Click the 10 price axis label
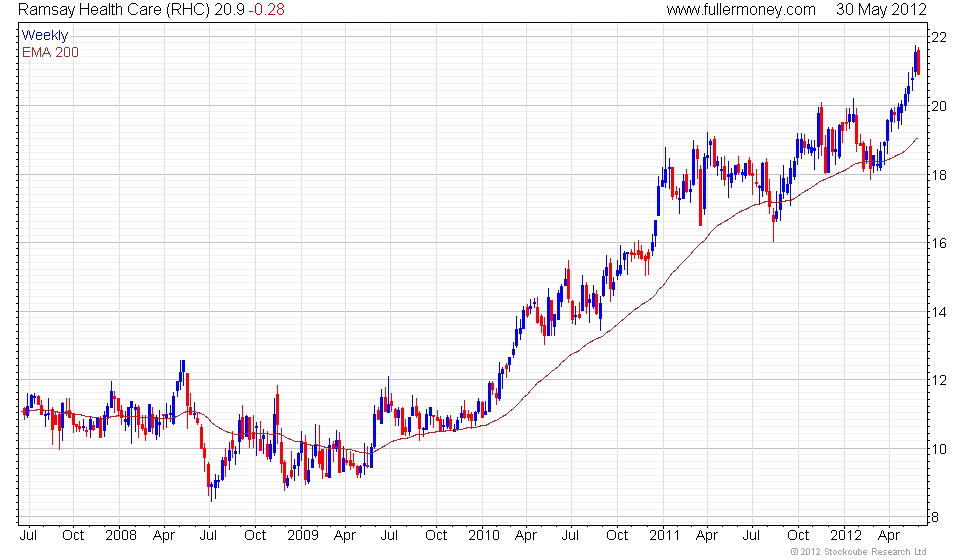The width and height of the screenshot is (980, 560). pos(939,449)
